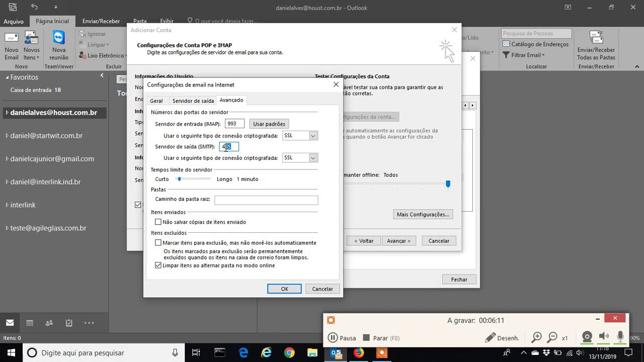644x362 pixels.
Task: Click the Enviar/Receber Todas as Pastas icon
Action: coord(596,46)
